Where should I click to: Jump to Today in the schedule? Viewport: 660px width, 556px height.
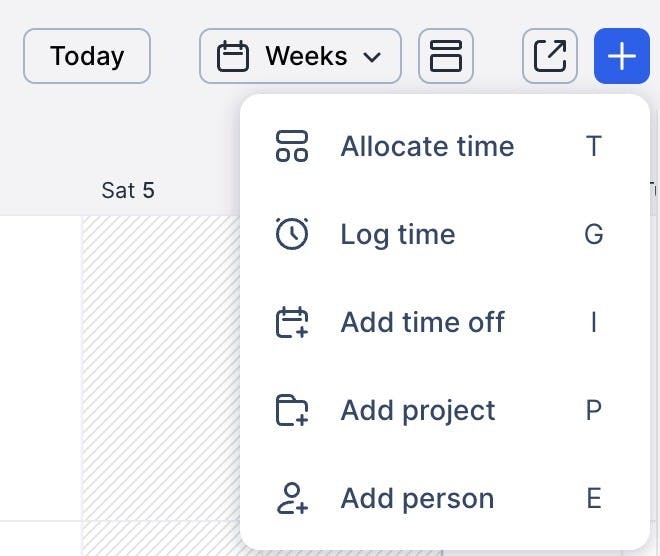87,56
